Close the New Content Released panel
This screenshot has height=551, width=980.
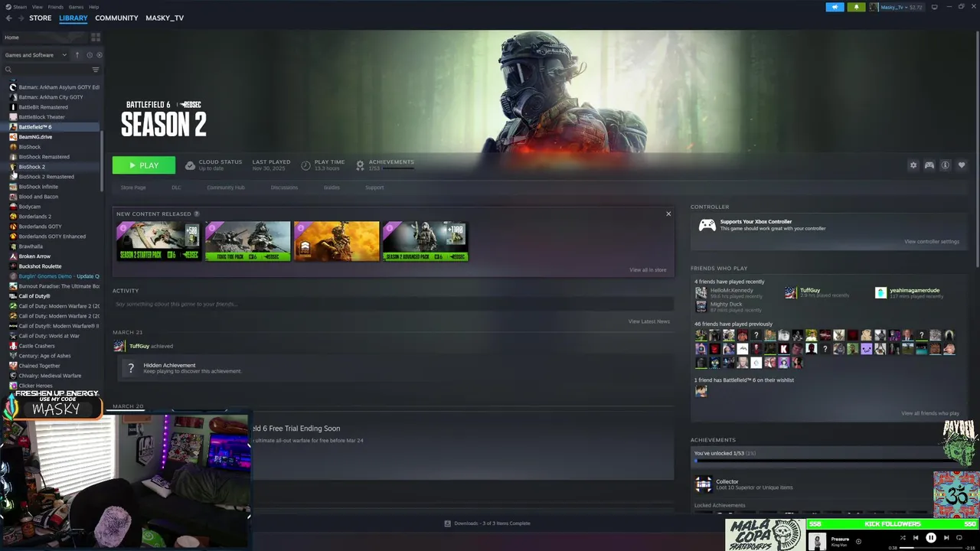click(x=668, y=214)
